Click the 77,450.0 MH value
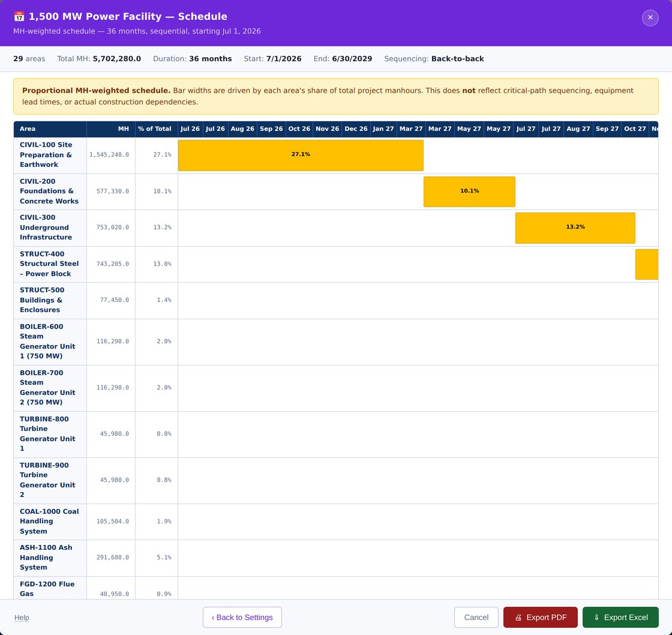 point(115,300)
